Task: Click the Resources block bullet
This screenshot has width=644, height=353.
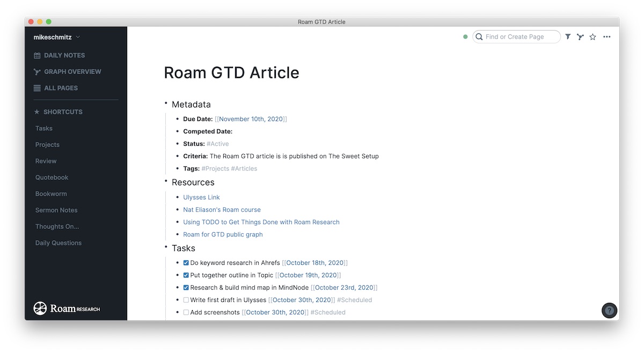Action: pos(166,181)
